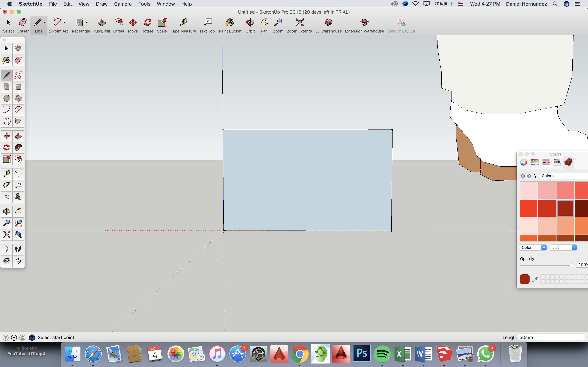The width and height of the screenshot is (588, 367).
Task: Open the Camera menu
Action: [122, 4]
